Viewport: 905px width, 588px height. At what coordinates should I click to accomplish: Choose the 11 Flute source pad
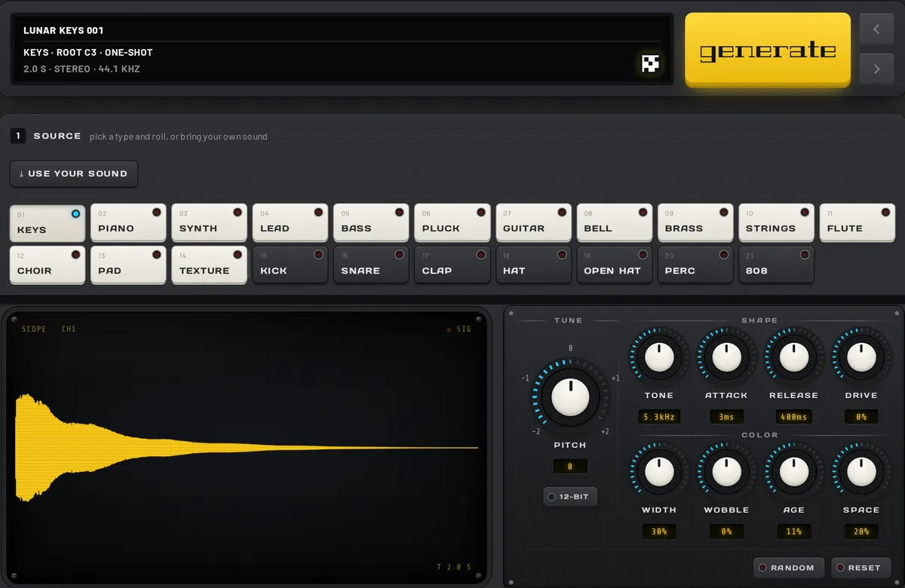[x=857, y=222]
